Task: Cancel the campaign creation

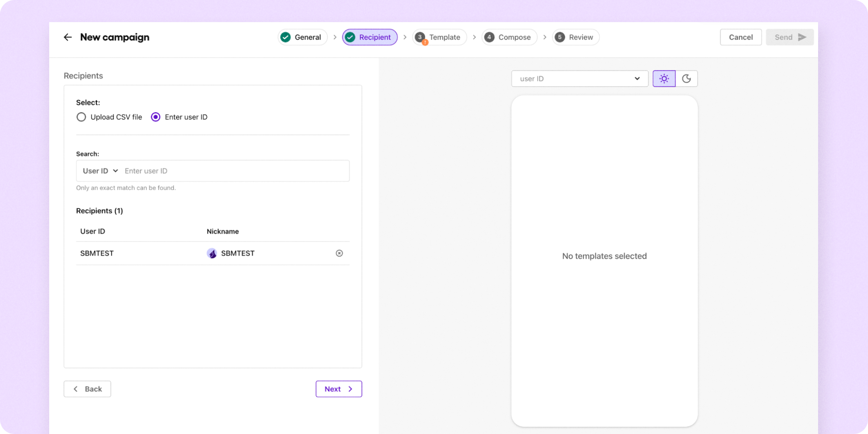Action: point(741,37)
